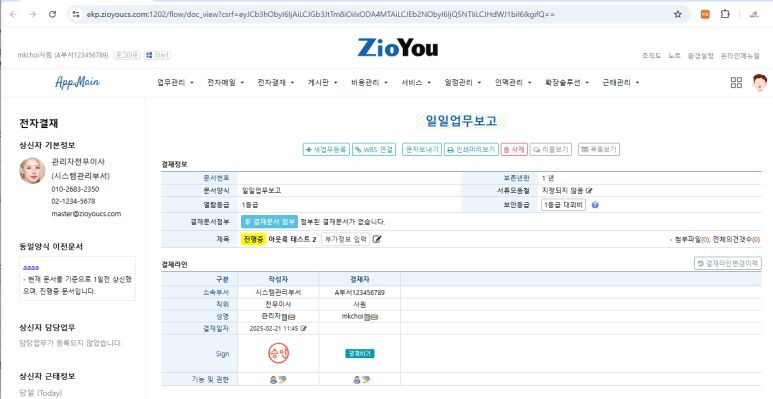Expand the 전자메일 menu

point(226,83)
